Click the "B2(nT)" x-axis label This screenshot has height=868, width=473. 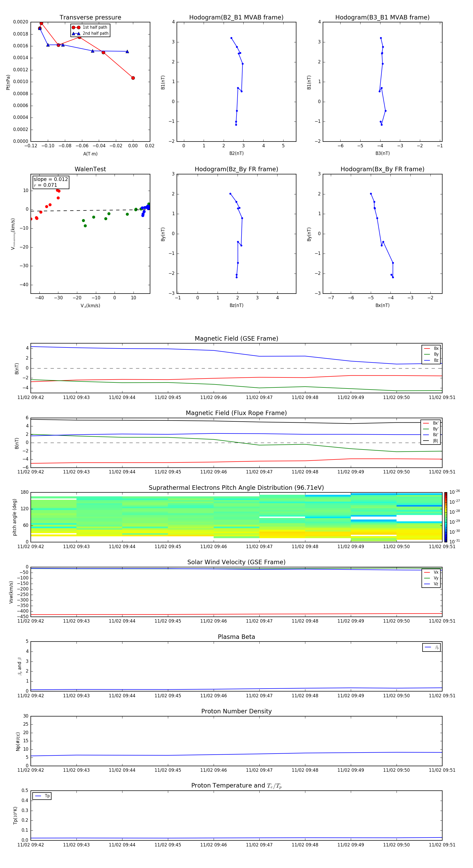(x=236, y=153)
